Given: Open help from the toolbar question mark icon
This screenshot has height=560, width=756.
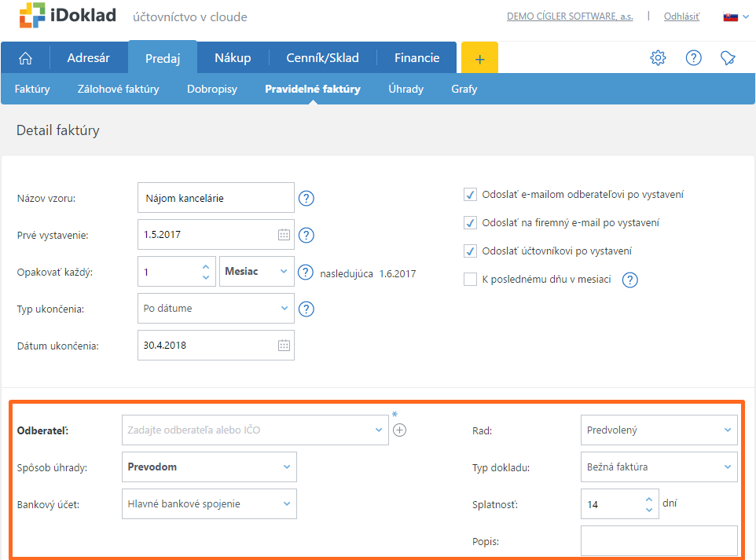Looking at the screenshot, I should 693,58.
